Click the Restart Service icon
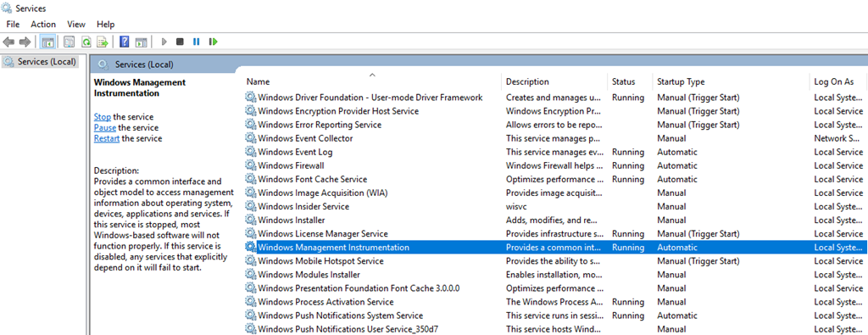 pyautogui.click(x=213, y=42)
